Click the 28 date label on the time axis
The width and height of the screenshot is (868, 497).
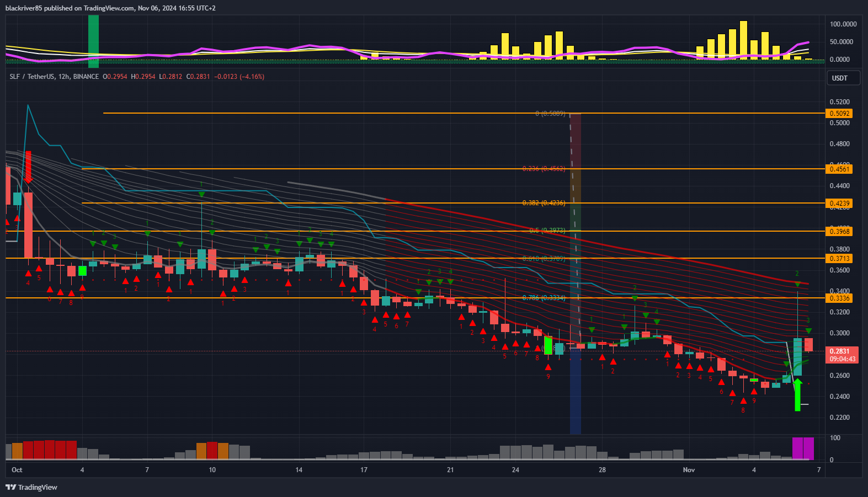[602, 470]
